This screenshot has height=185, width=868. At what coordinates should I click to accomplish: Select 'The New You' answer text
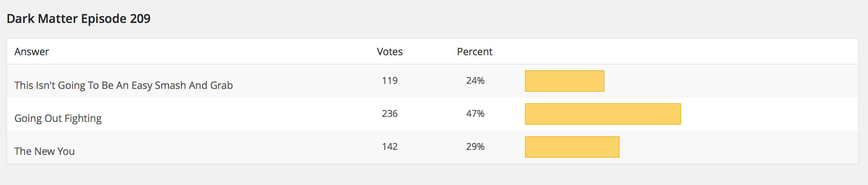(44, 151)
